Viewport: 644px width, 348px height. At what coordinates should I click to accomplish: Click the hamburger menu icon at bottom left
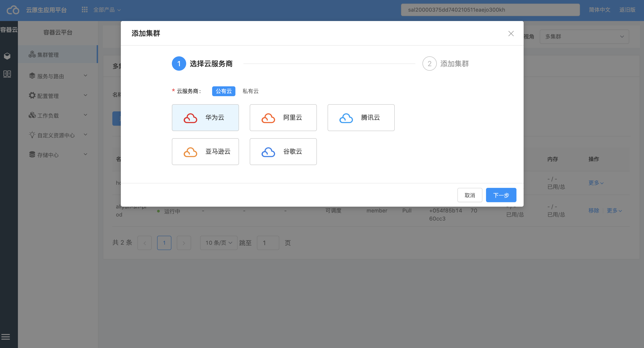pyautogui.click(x=6, y=337)
